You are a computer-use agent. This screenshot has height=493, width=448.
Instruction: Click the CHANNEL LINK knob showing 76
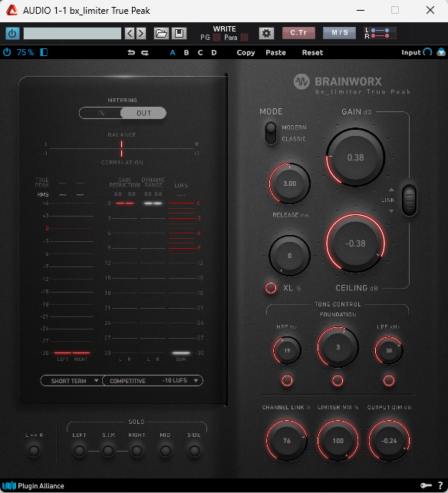[286, 441]
